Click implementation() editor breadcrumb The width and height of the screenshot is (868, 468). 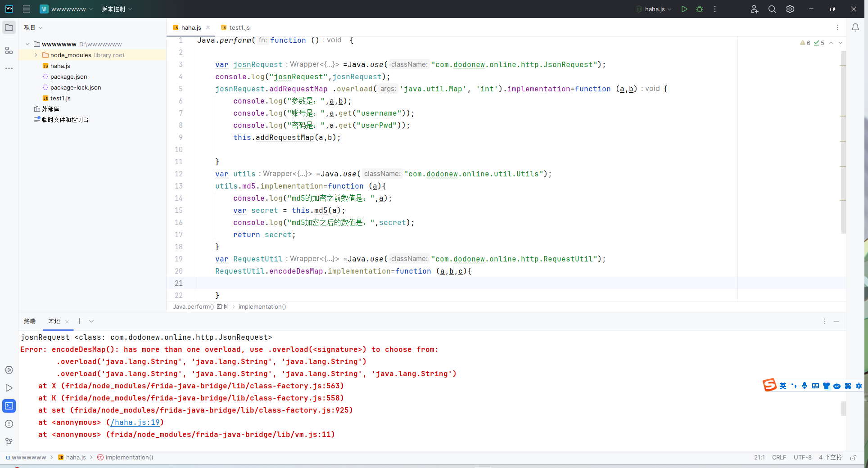262,306
